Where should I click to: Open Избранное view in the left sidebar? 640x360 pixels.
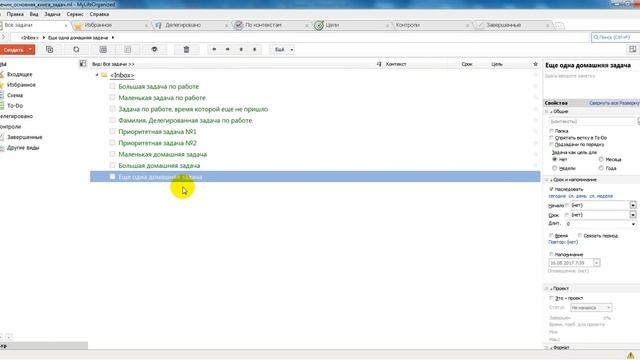[21, 85]
